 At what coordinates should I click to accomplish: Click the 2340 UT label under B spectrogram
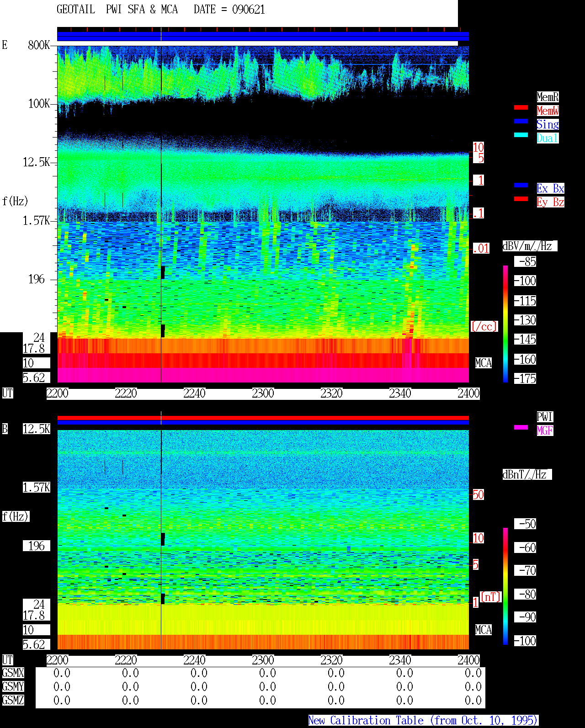point(400,660)
